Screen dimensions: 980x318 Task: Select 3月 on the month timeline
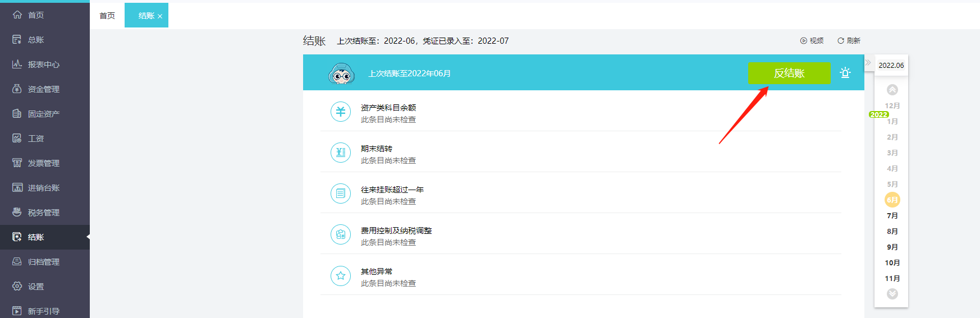tap(892, 153)
